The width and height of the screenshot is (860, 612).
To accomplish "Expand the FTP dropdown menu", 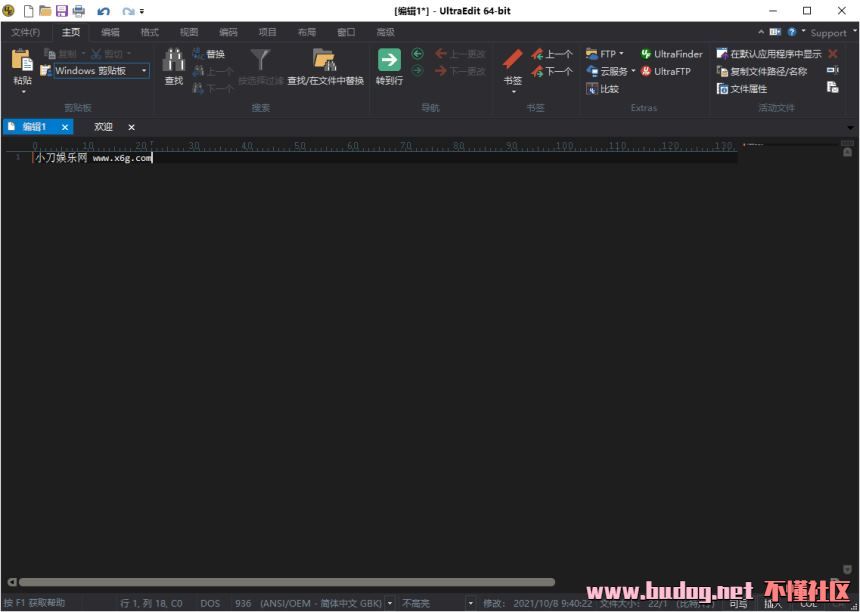I will tap(621, 54).
